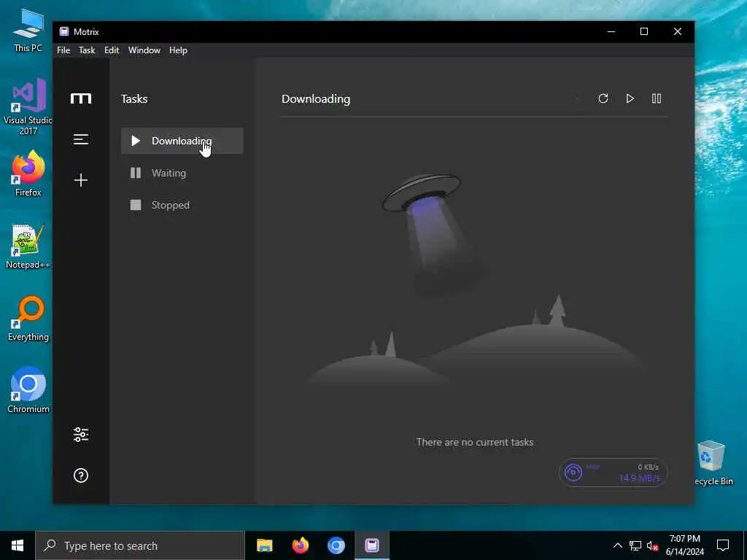This screenshot has height=560, width=747.
Task: Open the Windows Start menu
Action: (18, 545)
